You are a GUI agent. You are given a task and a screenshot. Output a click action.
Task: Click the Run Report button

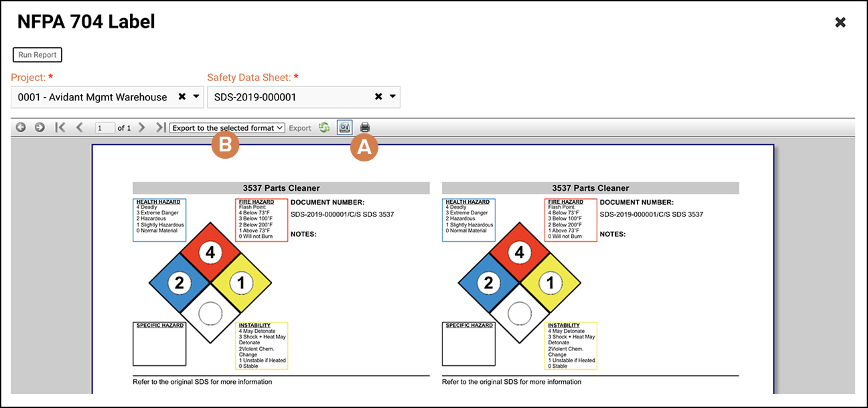click(38, 55)
